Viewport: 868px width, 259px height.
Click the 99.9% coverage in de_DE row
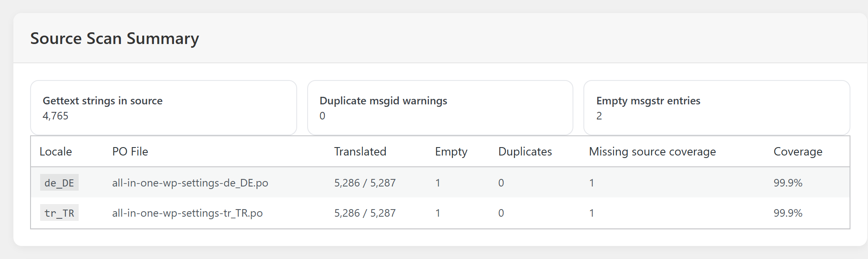point(788,183)
